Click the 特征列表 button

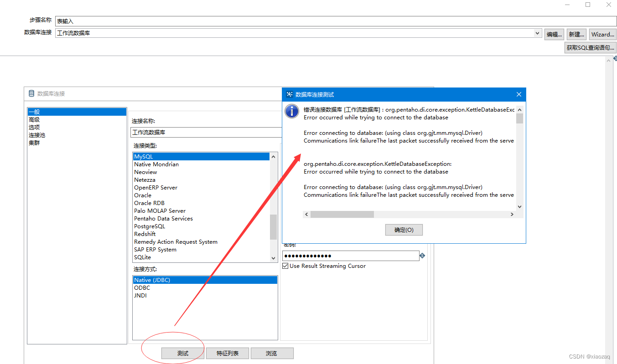coord(227,353)
